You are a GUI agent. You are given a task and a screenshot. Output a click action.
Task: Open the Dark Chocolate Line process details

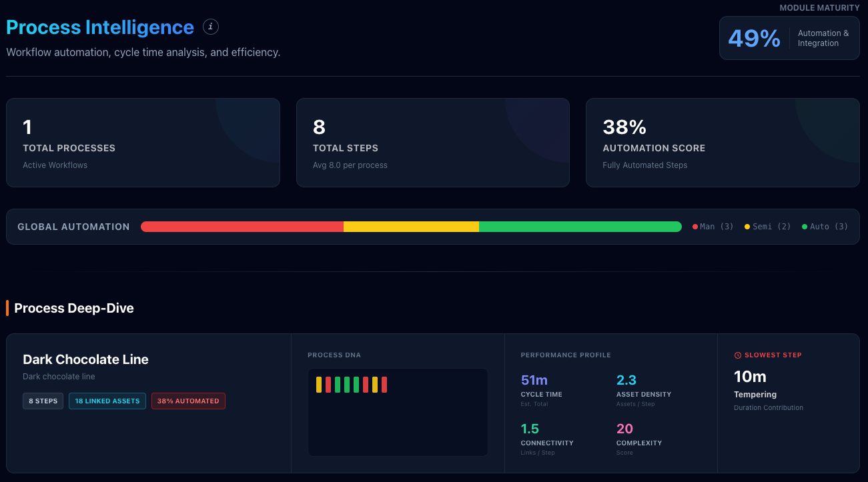point(85,359)
